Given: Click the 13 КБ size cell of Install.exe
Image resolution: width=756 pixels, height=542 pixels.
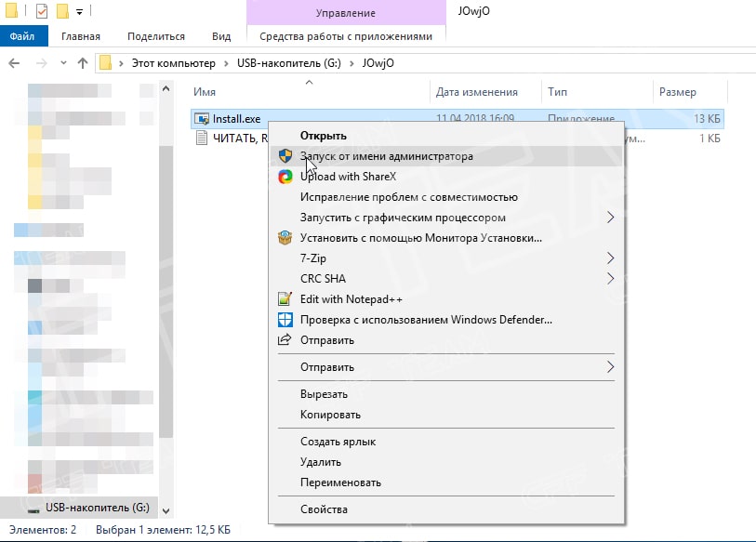Looking at the screenshot, I should pyautogui.click(x=707, y=119).
